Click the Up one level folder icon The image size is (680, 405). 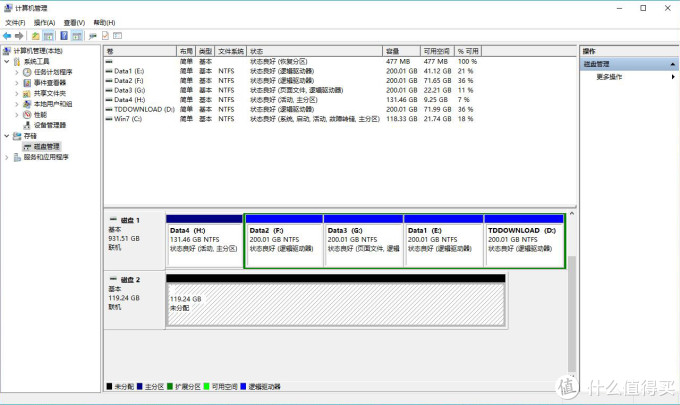tap(36, 36)
